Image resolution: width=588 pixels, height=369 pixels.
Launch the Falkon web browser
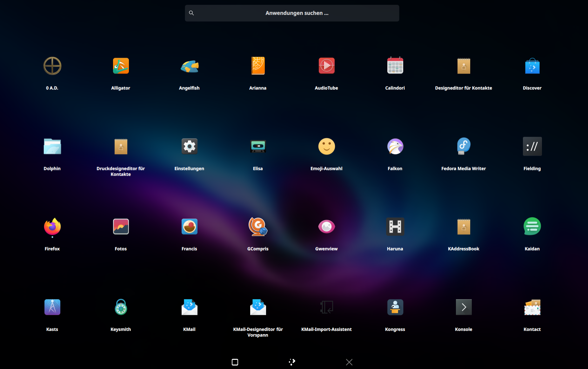click(x=395, y=146)
